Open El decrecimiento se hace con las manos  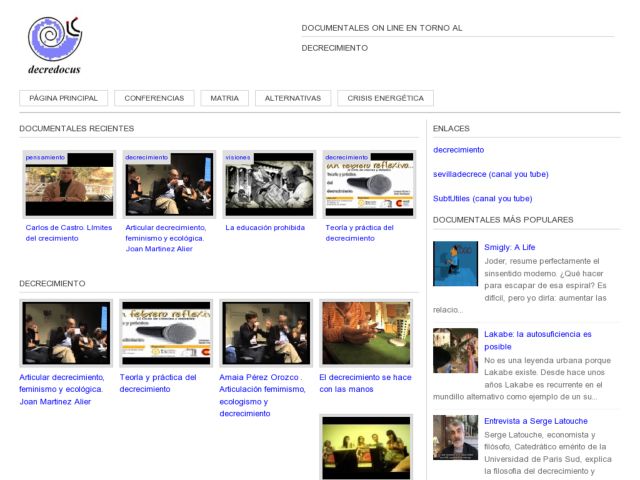(365, 383)
